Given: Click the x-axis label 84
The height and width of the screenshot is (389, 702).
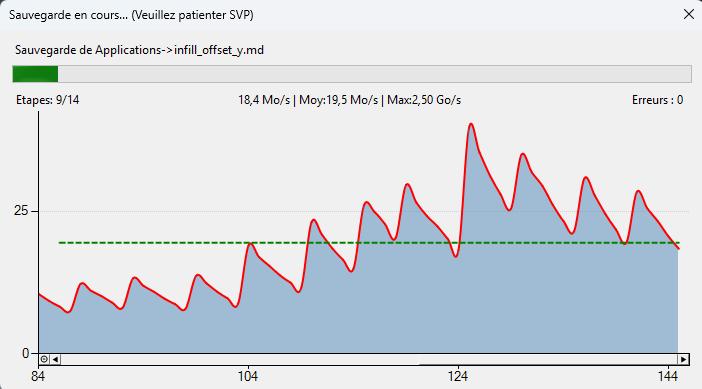Looking at the screenshot, I should point(38,376).
